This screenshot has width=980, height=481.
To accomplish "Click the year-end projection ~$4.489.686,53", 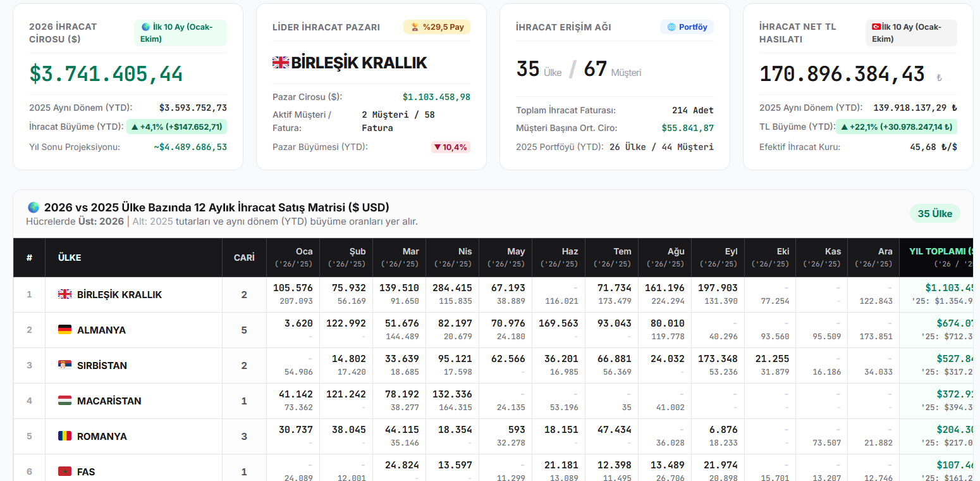I will pos(190,147).
